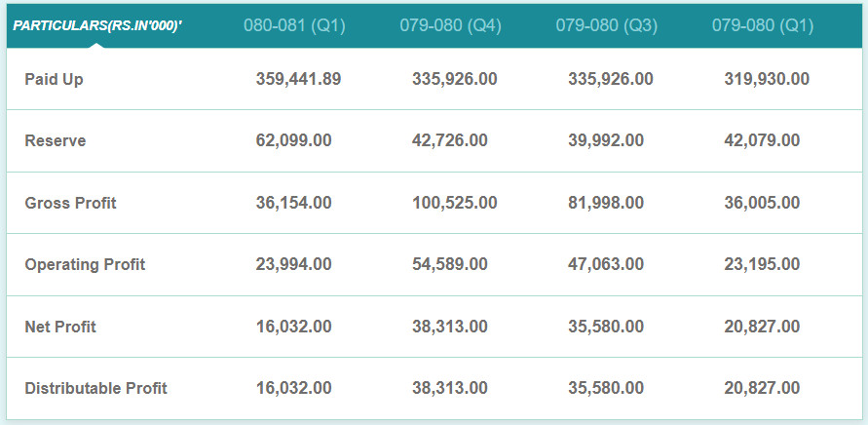Click the Gross Profit row label
Viewport: 868px width, 425px height.
point(70,203)
